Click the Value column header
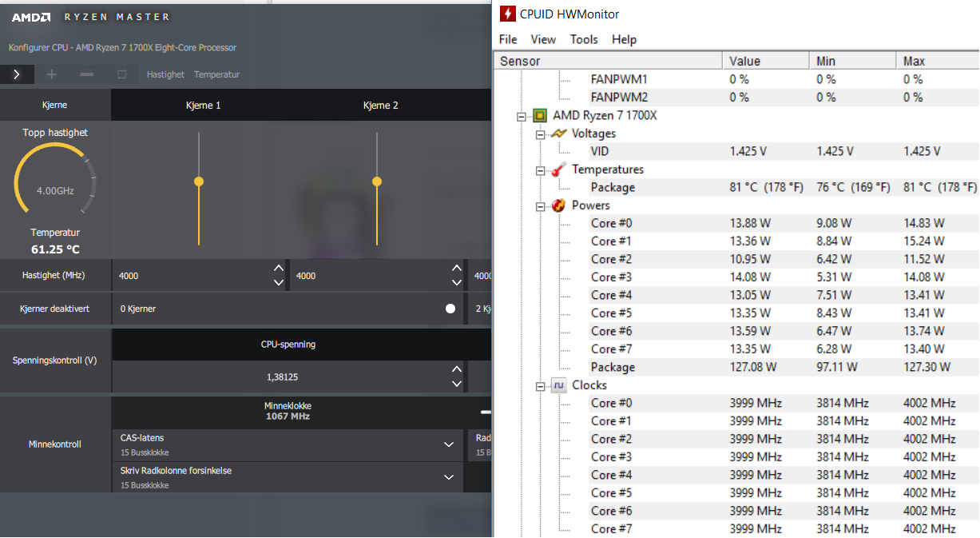Screen dimensions: 980x538 coord(766,61)
